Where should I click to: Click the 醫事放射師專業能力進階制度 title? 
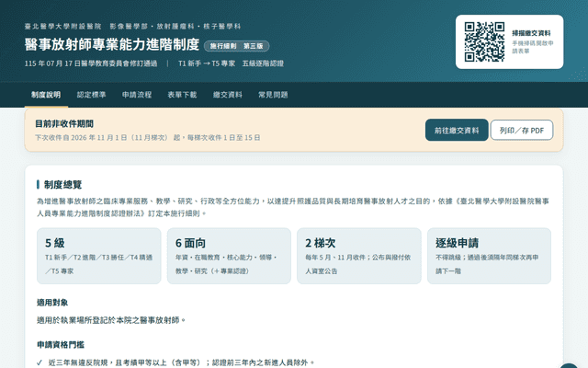click(x=112, y=44)
